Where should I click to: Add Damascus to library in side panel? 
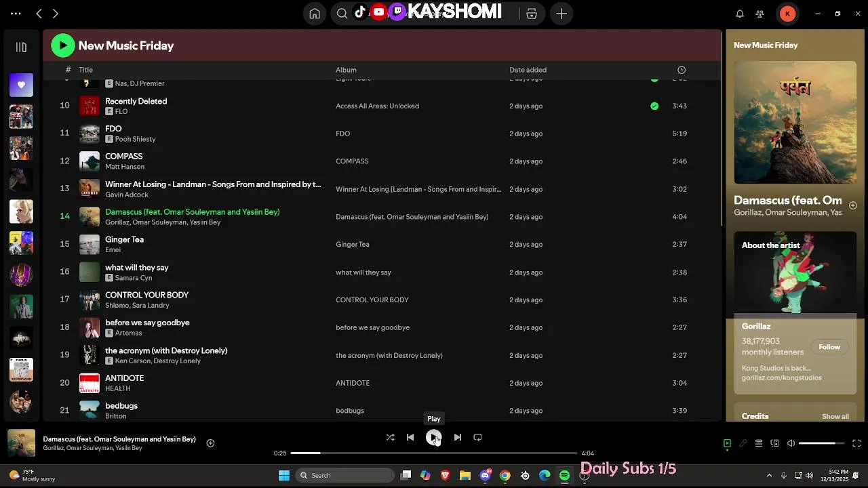click(x=853, y=205)
